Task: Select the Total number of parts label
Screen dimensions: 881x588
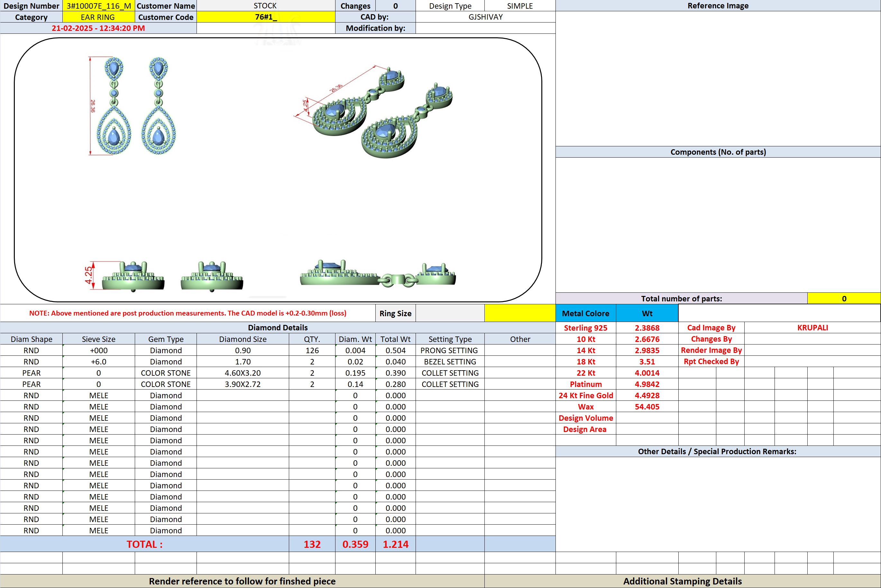Action: pos(681,299)
